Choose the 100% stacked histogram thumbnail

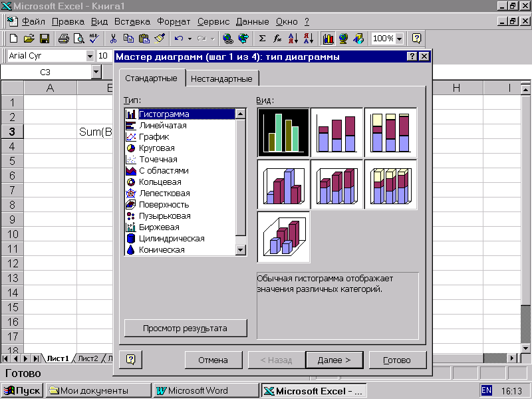390,132
